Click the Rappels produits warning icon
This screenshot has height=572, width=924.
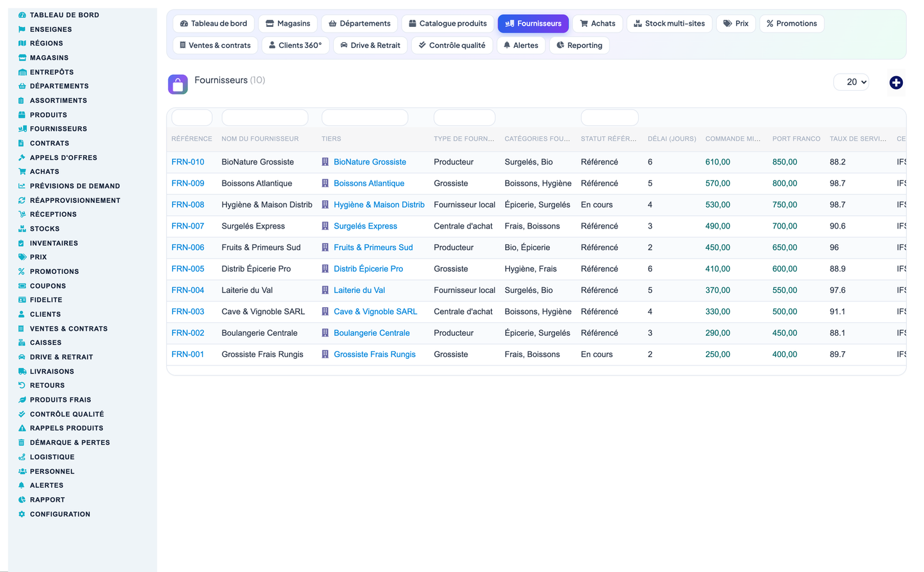pos(22,428)
